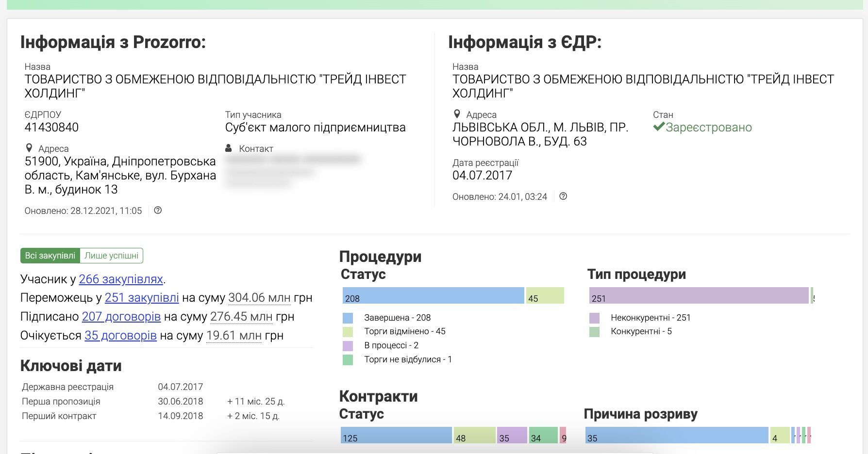Click the purple 35 contracts status segment
This screenshot has height=454, width=868.
coord(512,435)
